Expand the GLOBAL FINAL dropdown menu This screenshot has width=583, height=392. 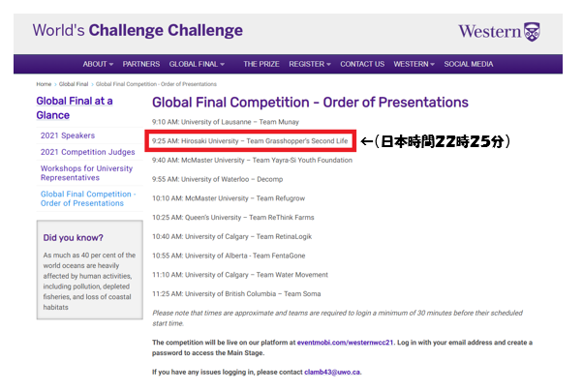tap(197, 64)
